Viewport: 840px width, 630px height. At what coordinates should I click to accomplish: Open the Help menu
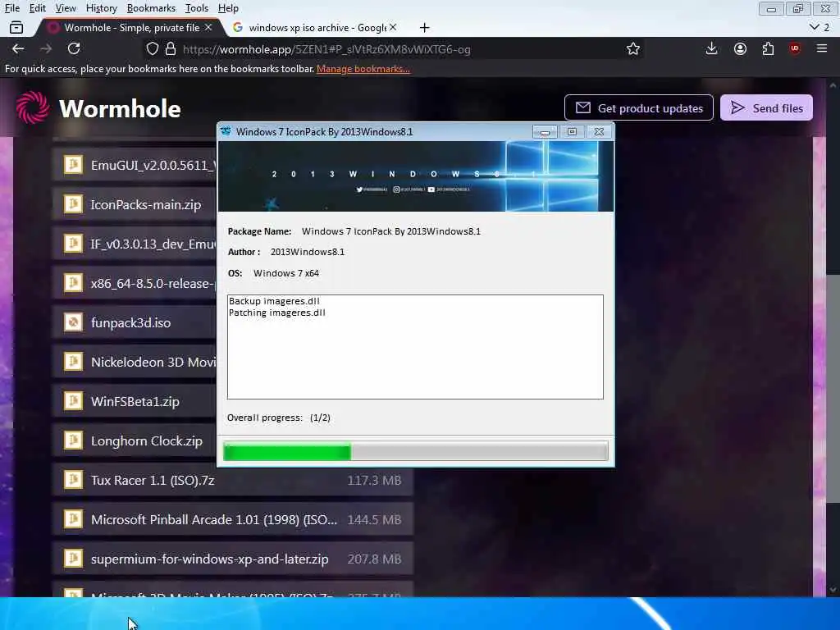coord(228,8)
